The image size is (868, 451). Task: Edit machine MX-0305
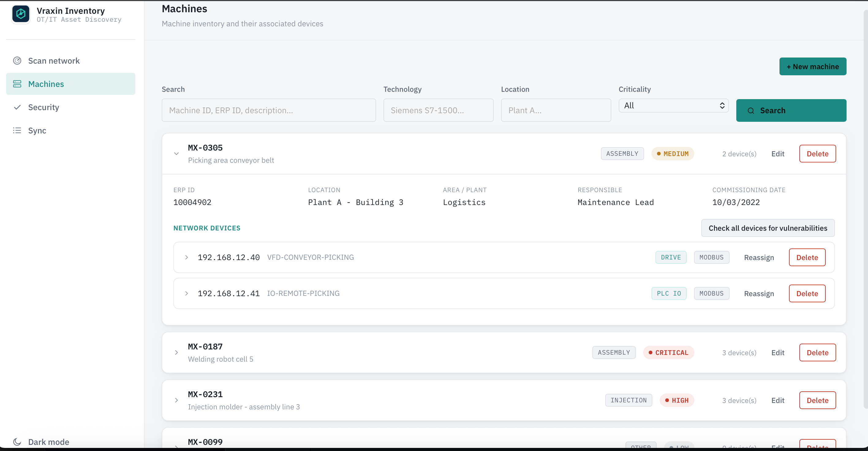[777, 154]
